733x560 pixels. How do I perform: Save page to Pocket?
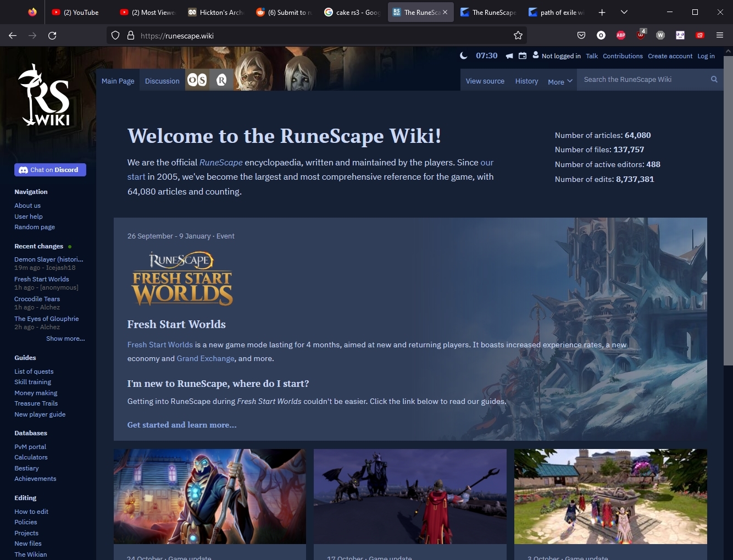pos(581,35)
